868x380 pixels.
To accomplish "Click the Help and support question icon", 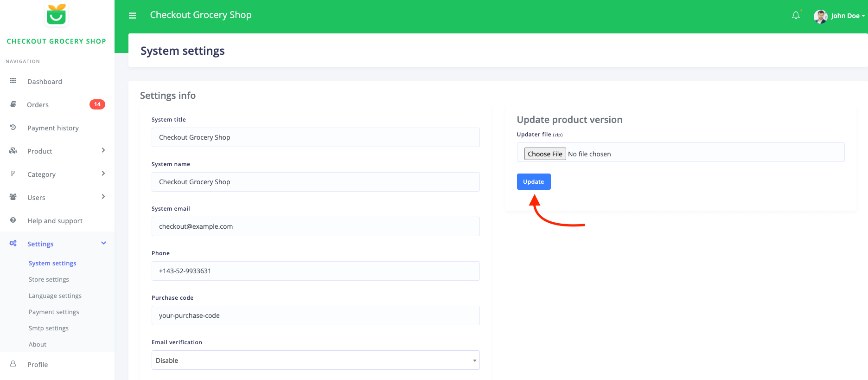I will [13, 220].
